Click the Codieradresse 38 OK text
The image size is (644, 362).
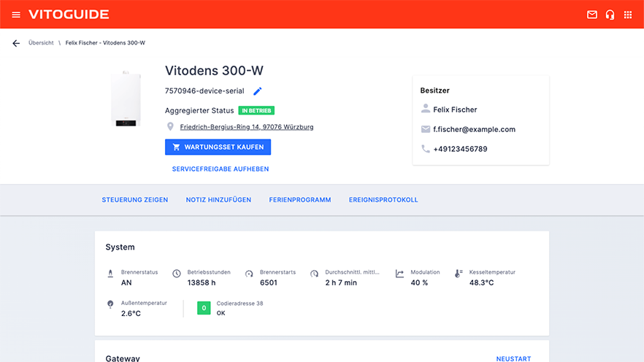221,313
